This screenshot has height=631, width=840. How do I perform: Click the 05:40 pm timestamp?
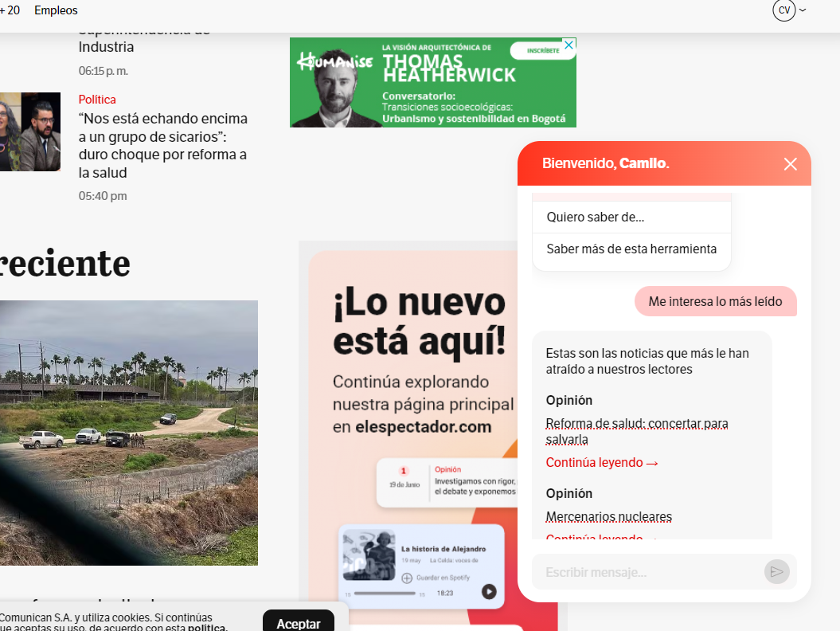click(x=103, y=196)
